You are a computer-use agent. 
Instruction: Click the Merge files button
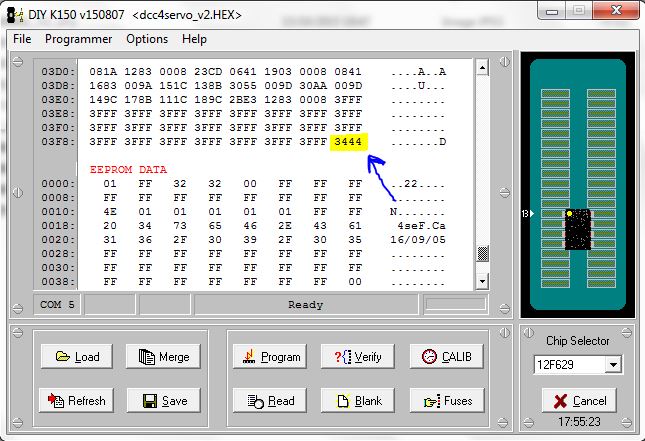click(164, 357)
